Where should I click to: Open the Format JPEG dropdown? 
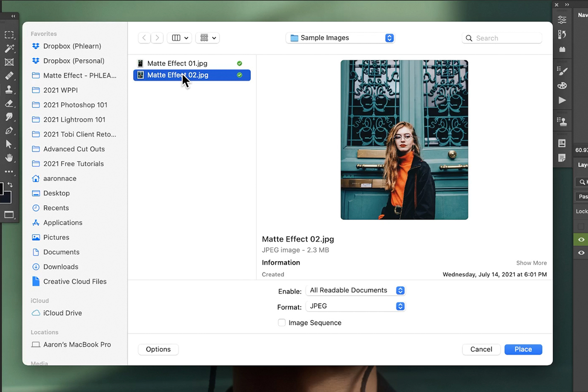356,306
